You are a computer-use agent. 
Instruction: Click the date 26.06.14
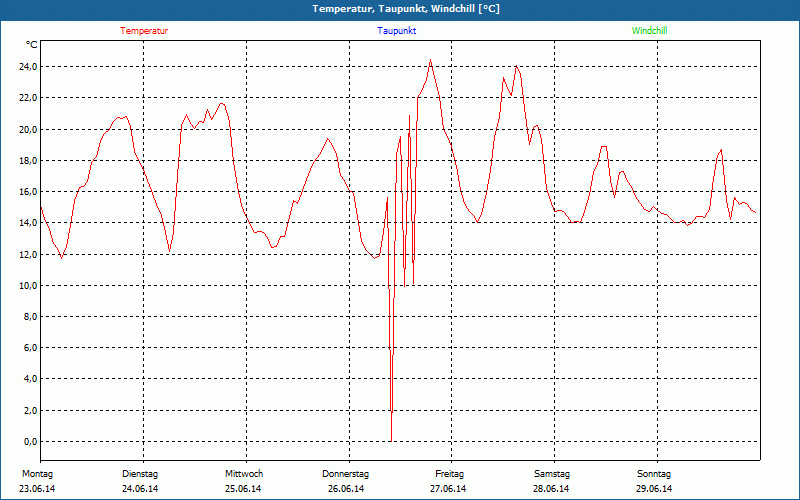(346, 489)
